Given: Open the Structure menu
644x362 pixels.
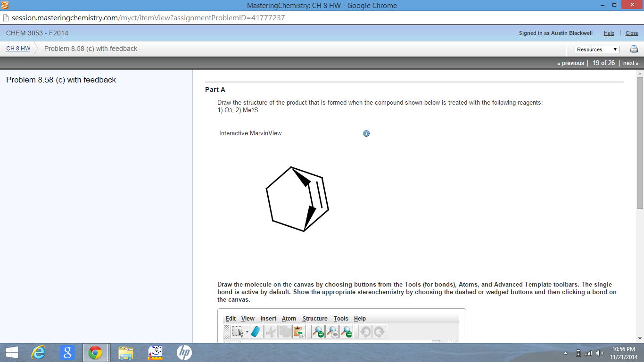Looking at the screenshot, I should pyautogui.click(x=315, y=319).
